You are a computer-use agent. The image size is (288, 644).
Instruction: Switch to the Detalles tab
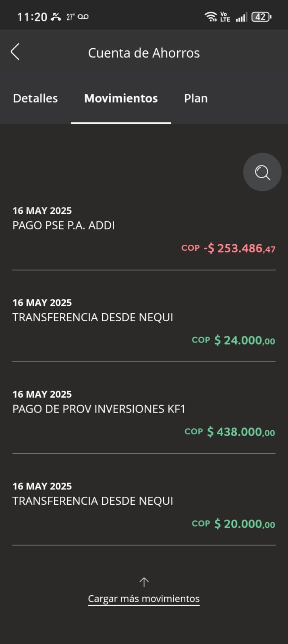(35, 98)
